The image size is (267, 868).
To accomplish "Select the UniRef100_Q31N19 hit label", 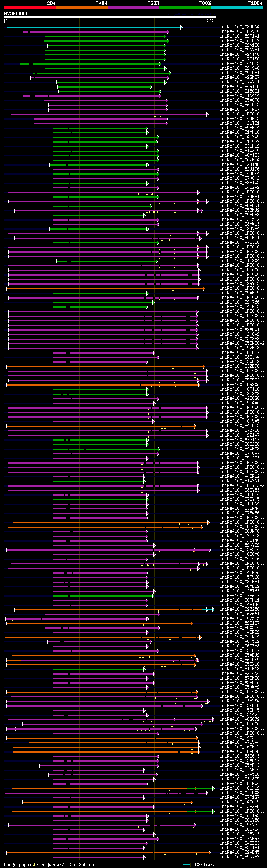I will click(239, 146).
